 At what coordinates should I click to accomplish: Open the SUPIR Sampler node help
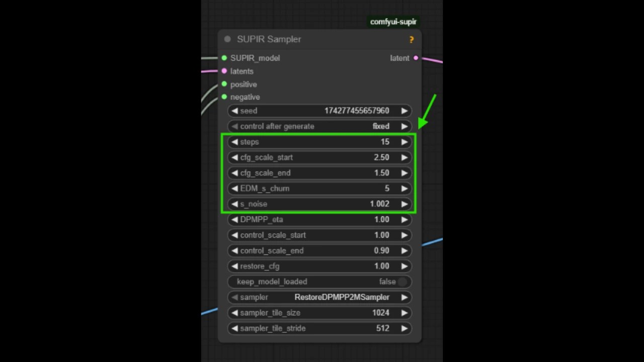[411, 39]
